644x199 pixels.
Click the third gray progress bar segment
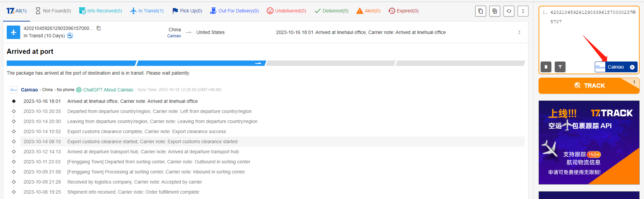pyautogui.click(x=331, y=63)
